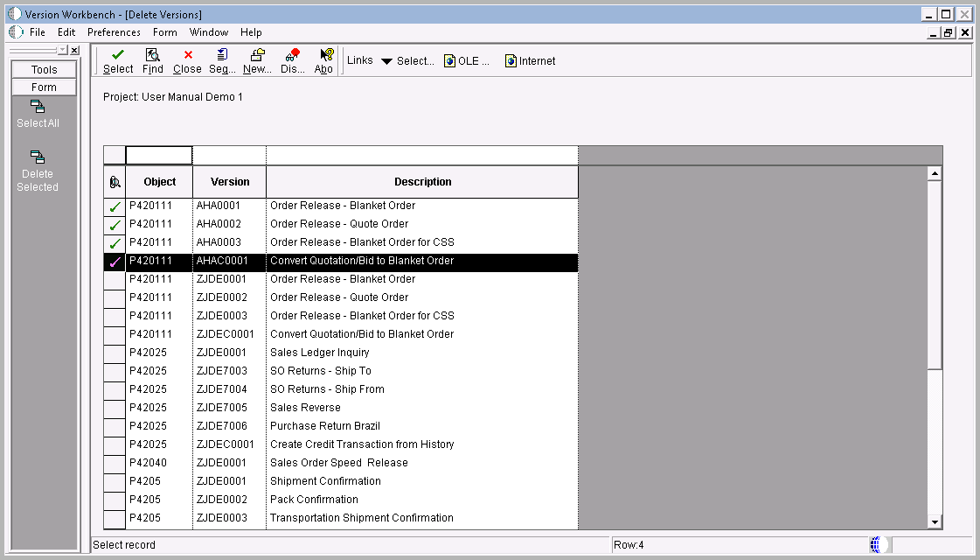Click the red Close X toolbar icon
The width and height of the screenshot is (980, 560).
(186, 54)
